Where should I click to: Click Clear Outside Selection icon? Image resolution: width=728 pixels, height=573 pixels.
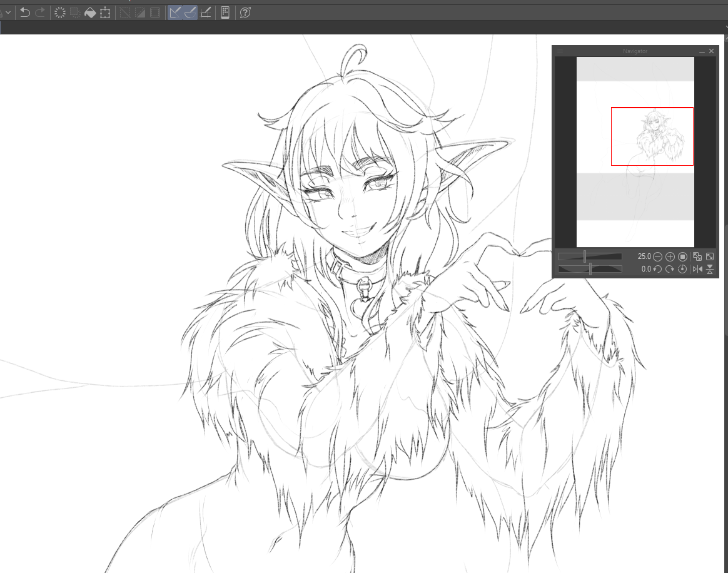pos(75,12)
